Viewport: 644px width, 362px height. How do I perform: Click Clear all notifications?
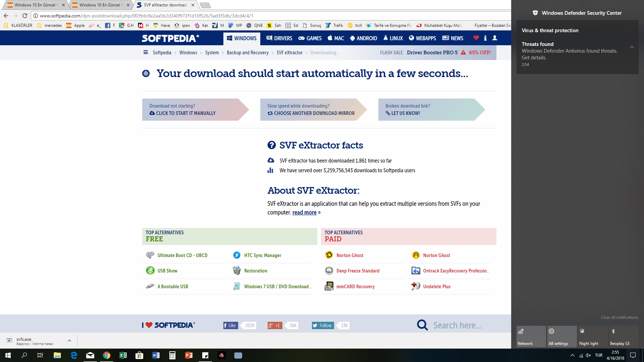point(619,317)
